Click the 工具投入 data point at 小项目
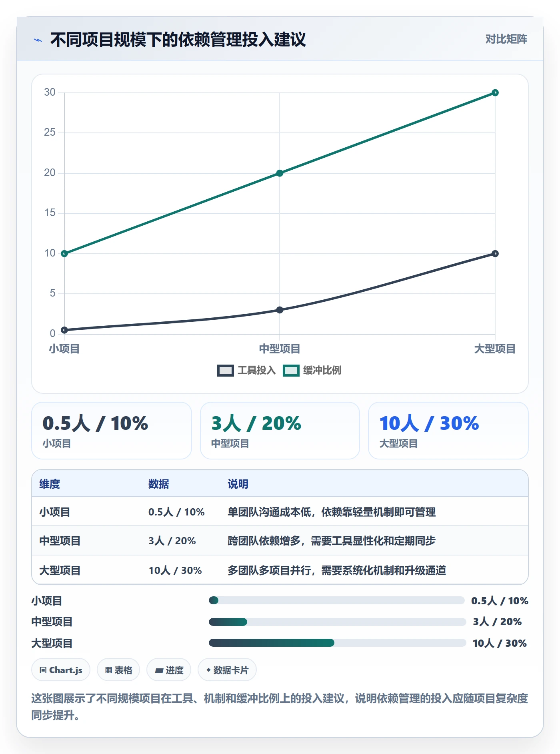This screenshot has width=560, height=754. click(x=64, y=330)
